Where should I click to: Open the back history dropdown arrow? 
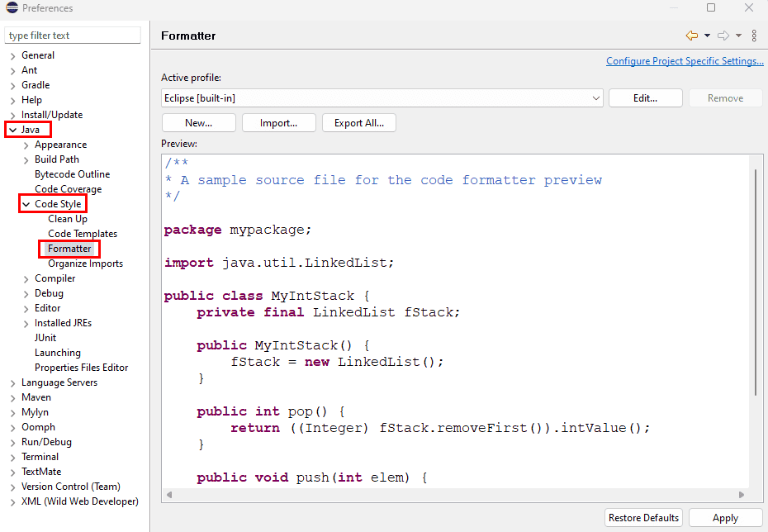pos(707,36)
